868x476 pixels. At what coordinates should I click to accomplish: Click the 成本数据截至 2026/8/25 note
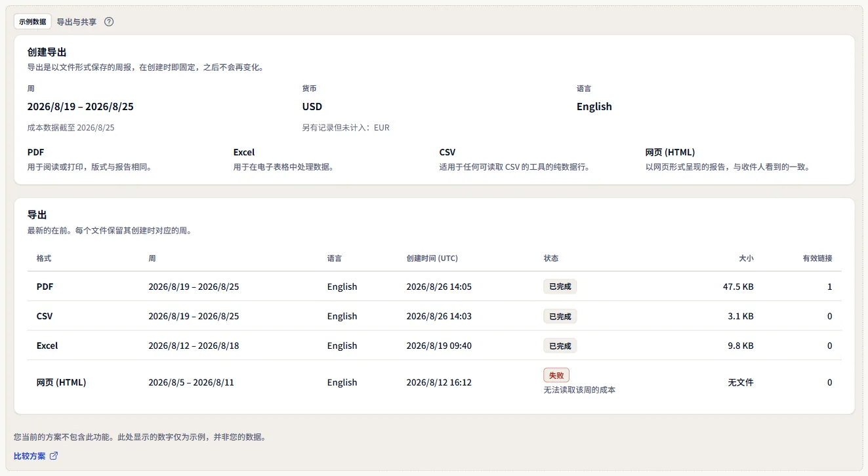tap(71, 128)
